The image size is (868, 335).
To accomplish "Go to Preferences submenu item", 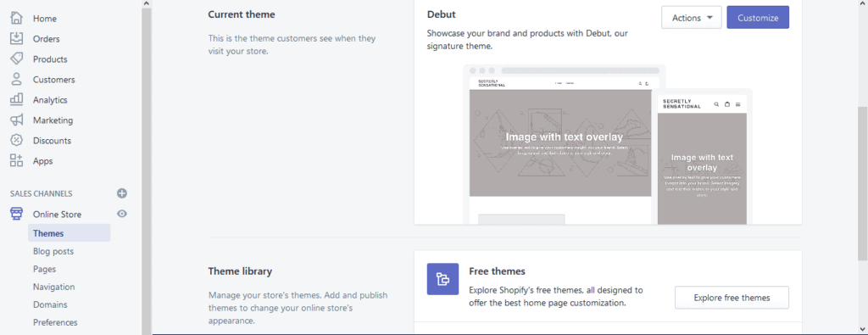I will click(x=55, y=322).
